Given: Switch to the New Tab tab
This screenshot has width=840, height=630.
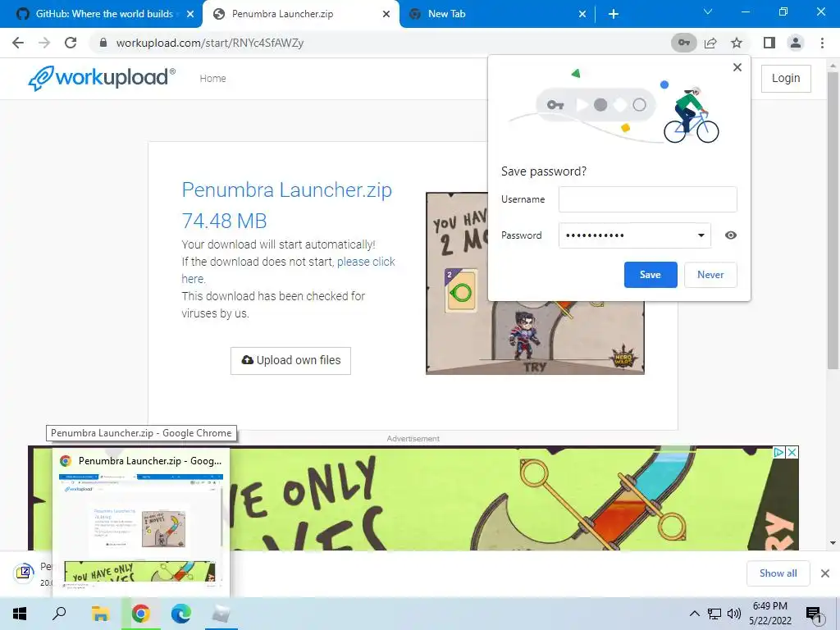Looking at the screenshot, I should pyautogui.click(x=497, y=14).
